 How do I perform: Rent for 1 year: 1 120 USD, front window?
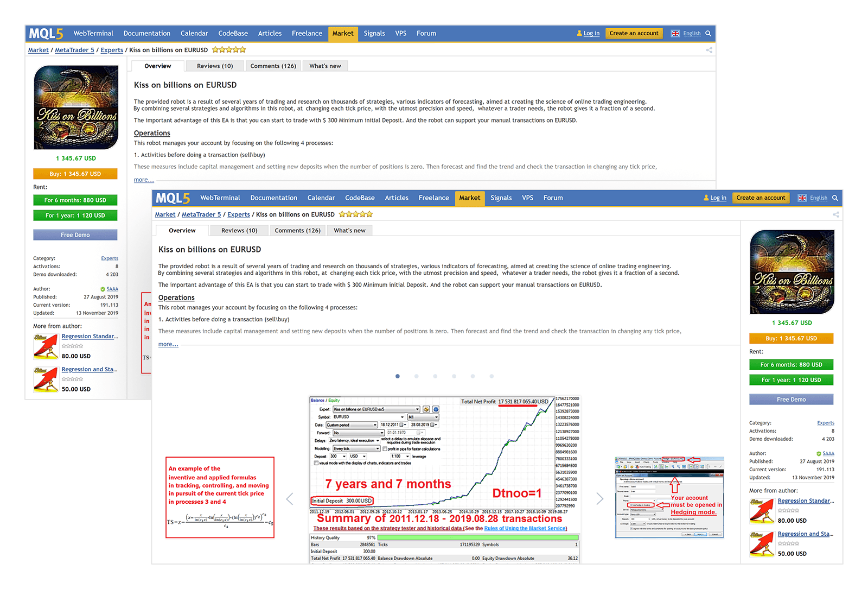tap(791, 380)
